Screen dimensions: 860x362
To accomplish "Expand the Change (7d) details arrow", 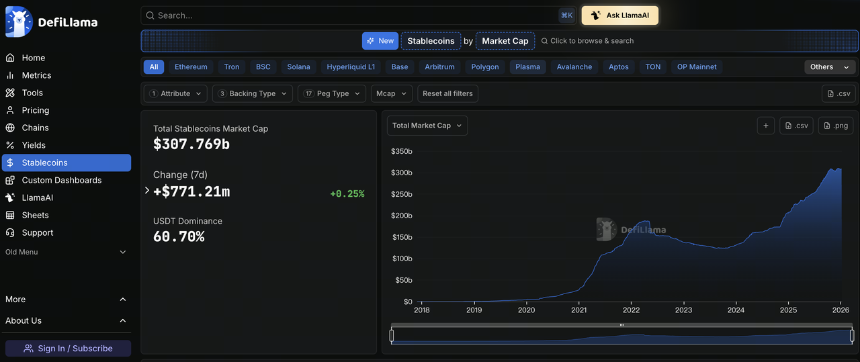I will coord(147,190).
